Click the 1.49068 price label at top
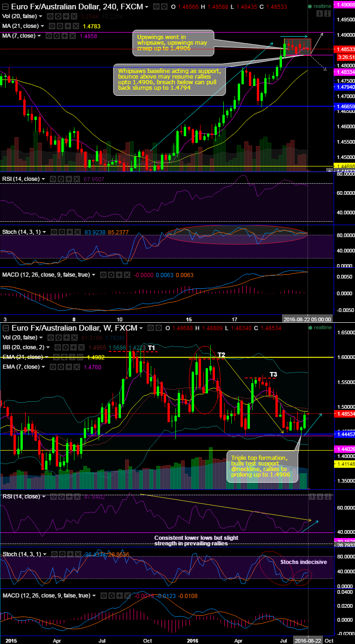Screen dimensions: 355x644 pyautogui.click(x=344, y=5)
